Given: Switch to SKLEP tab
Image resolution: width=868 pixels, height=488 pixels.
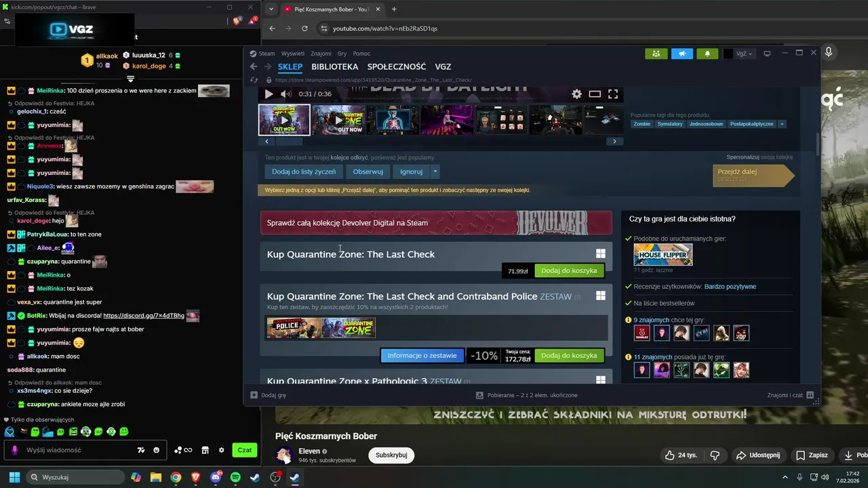Looking at the screenshot, I should [290, 66].
